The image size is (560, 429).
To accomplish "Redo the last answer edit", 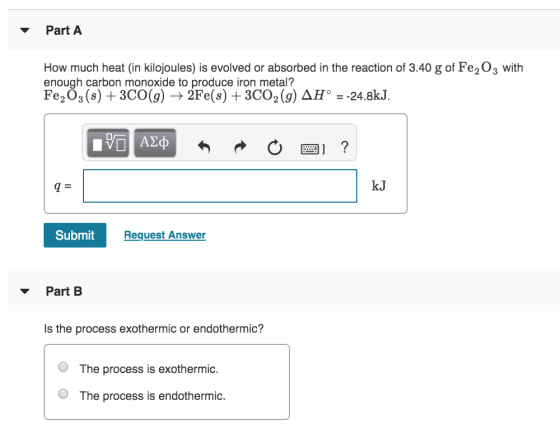I will point(240,146).
